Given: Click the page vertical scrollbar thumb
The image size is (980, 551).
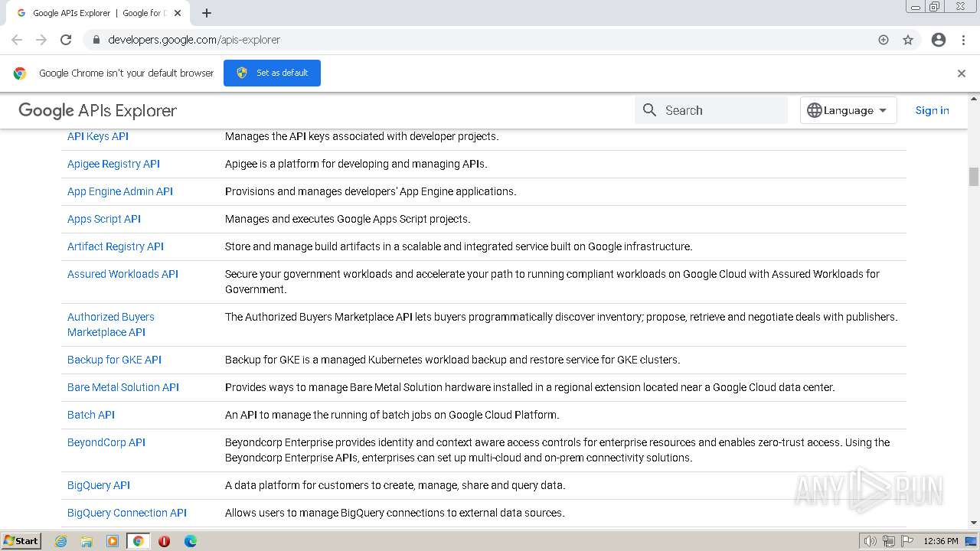Looking at the screenshot, I should 974,176.
